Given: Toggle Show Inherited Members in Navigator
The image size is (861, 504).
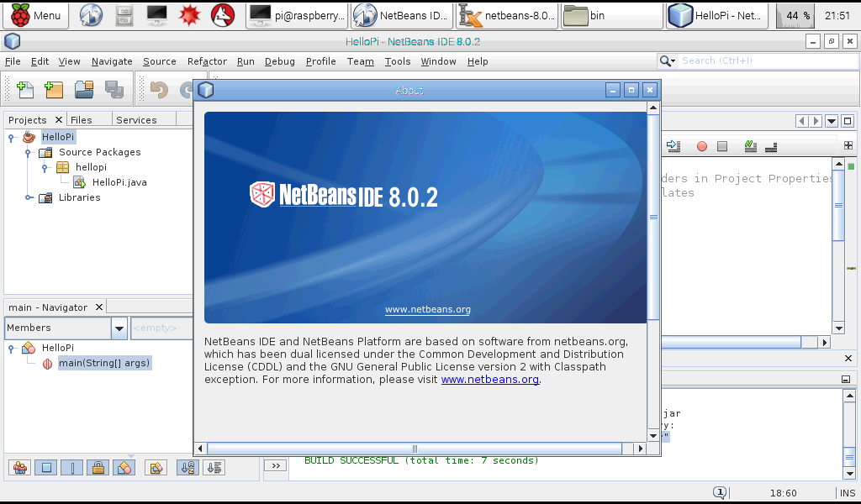Looking at the screenshot, I should click(20, 468).
